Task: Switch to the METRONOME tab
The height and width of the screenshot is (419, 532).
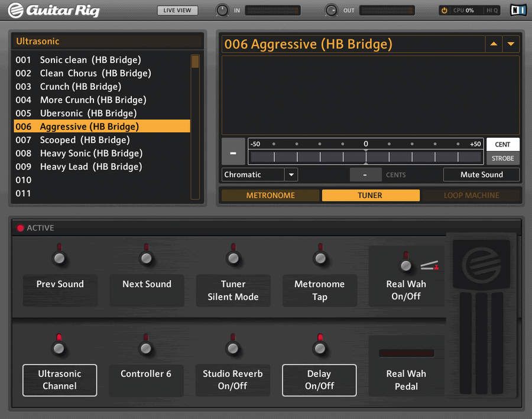Action: (270, 195)
